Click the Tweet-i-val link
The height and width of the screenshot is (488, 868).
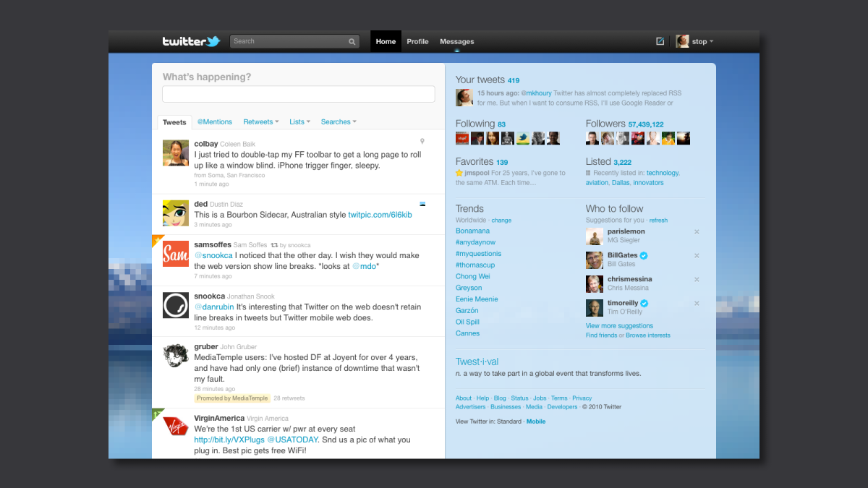pyautogui.click(x=477, y=361)
